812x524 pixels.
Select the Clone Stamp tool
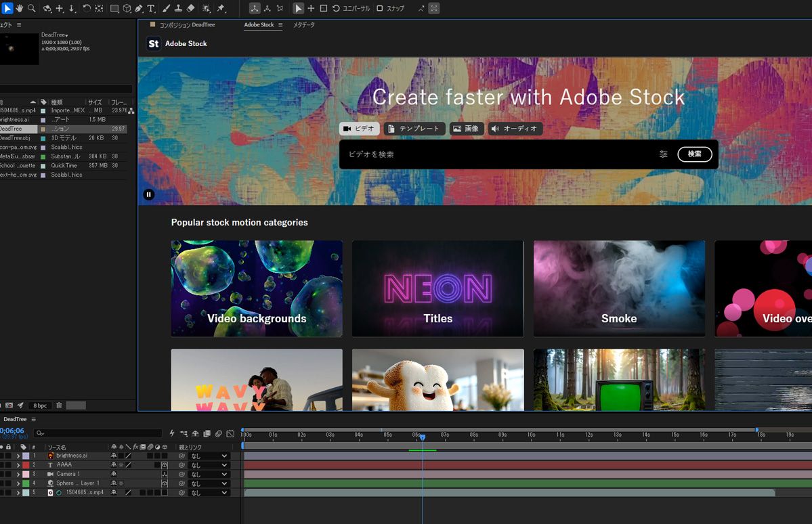click(178, 8)
